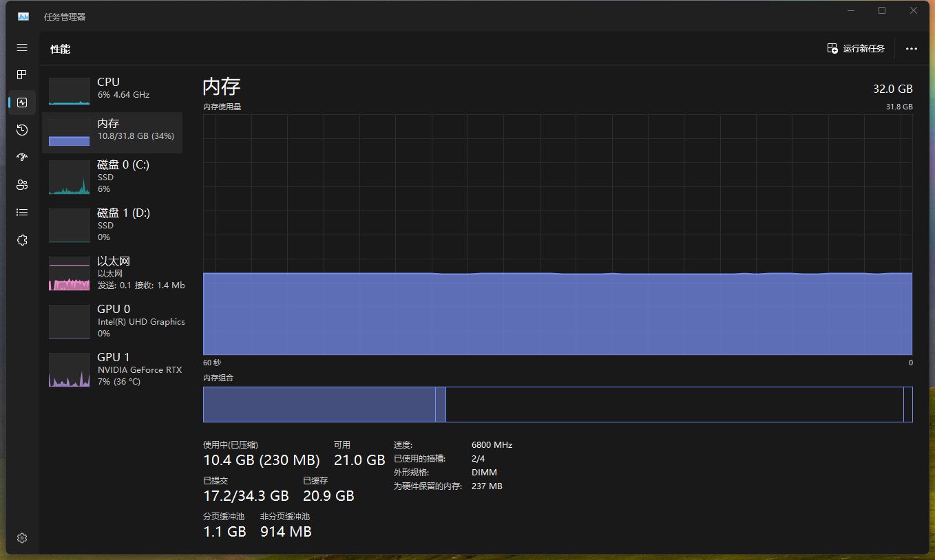Open the App history page icon

click(x=22, y=130)
